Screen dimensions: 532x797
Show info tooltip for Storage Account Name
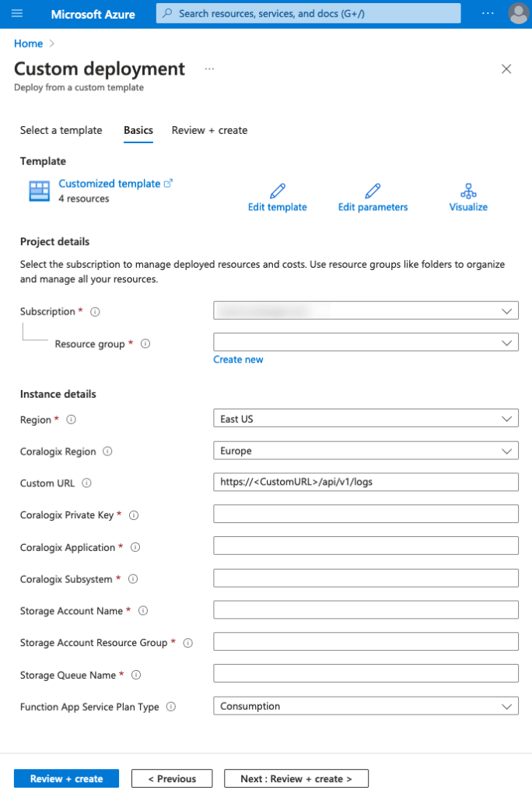click(143, 610)
